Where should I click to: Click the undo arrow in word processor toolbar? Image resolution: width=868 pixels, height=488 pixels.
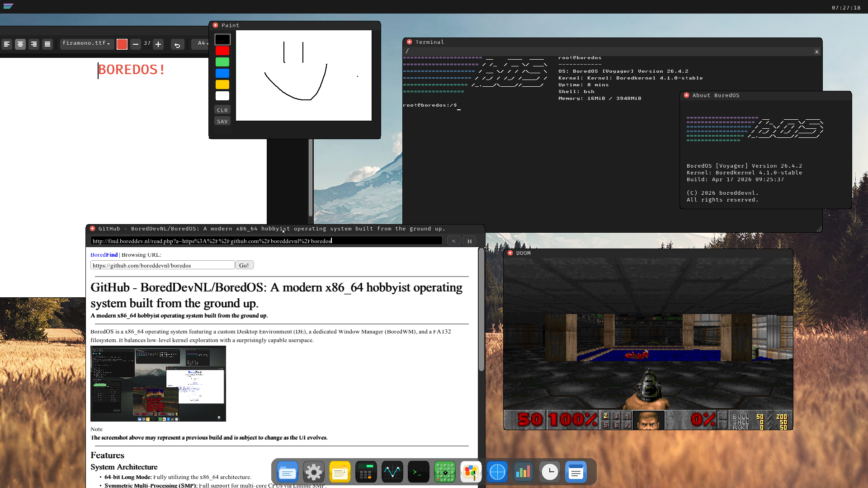click(x=177, y=44)
